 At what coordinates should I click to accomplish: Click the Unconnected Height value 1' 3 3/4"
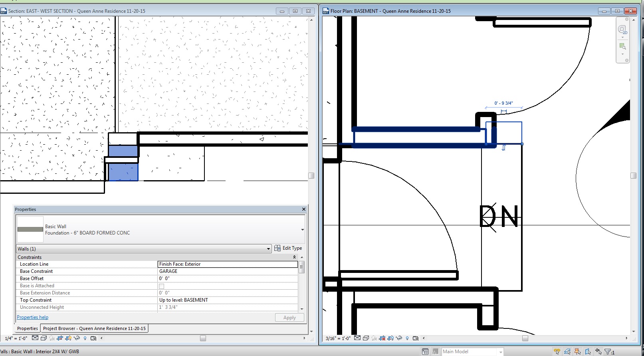tap(228, 307)
